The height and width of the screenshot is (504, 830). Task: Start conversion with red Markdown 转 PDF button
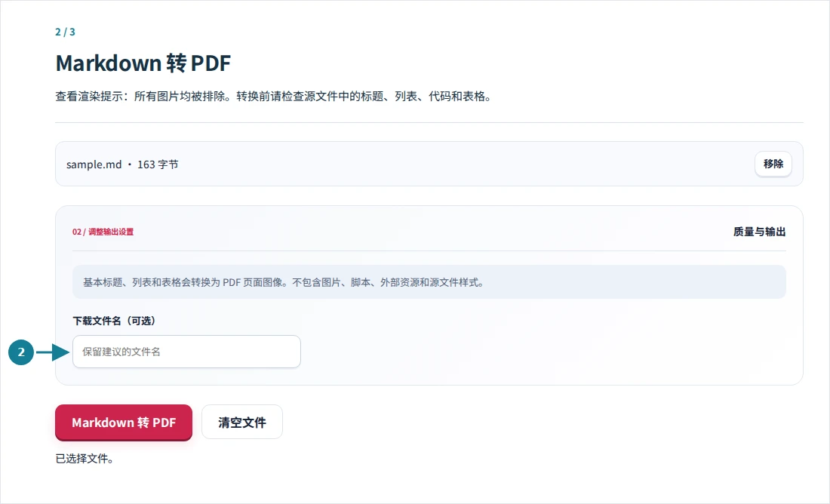click(123, 423)
